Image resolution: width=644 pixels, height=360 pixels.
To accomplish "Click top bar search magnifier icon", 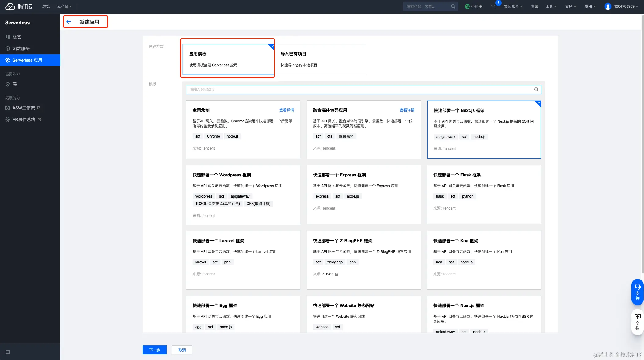I will 453,6.
